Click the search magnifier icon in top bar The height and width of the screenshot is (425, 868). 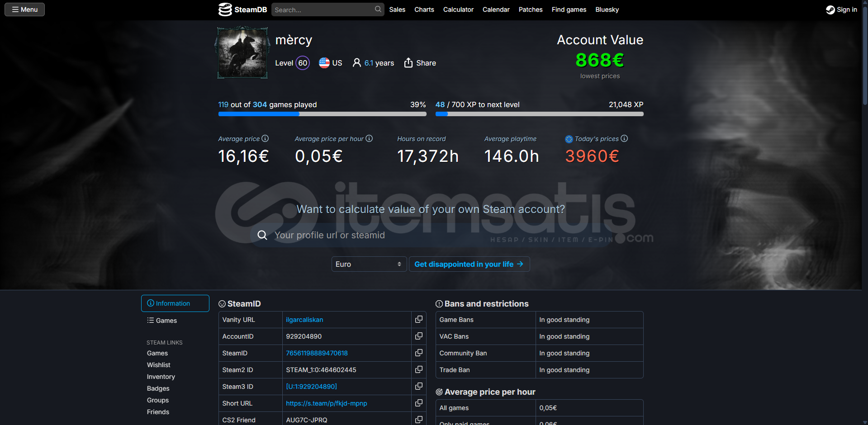pos(378,9)
